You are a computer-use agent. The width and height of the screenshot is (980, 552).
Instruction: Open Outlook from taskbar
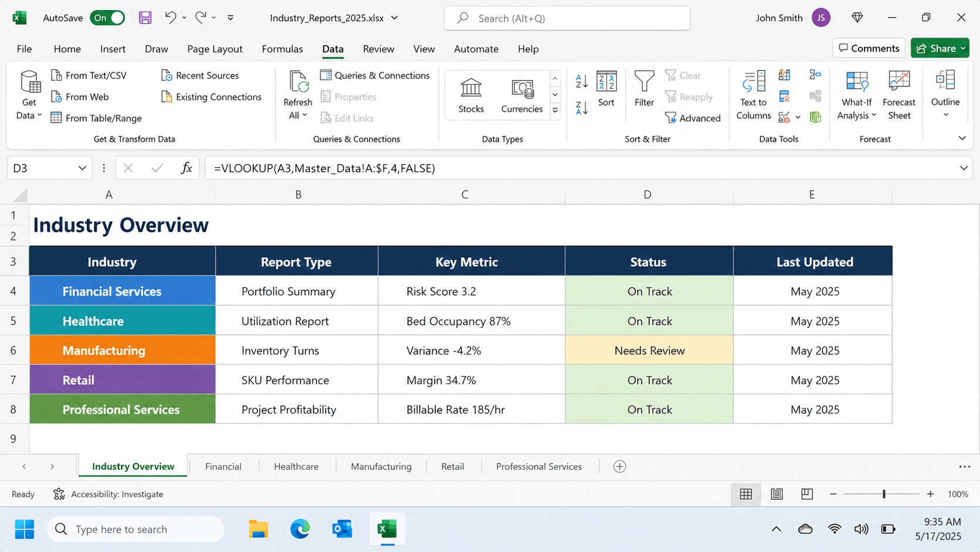[x=342, y=529]
